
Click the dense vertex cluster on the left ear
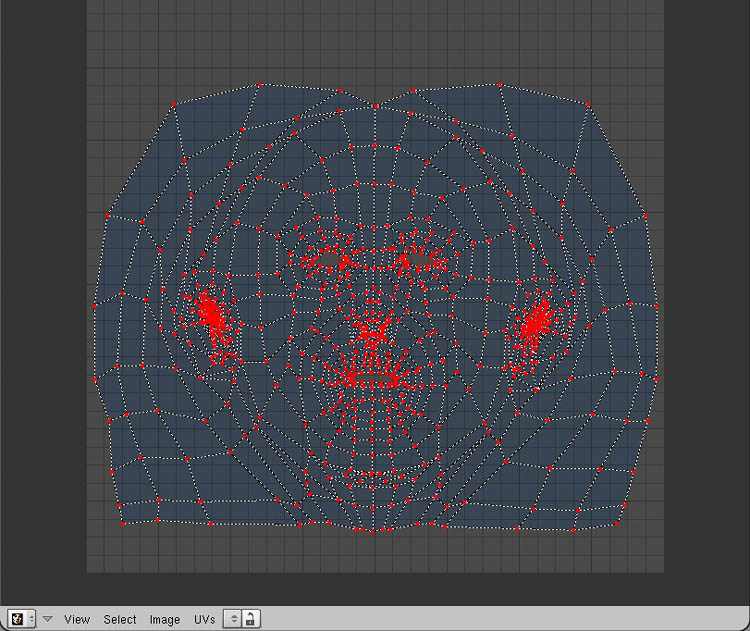coord(211,316)
